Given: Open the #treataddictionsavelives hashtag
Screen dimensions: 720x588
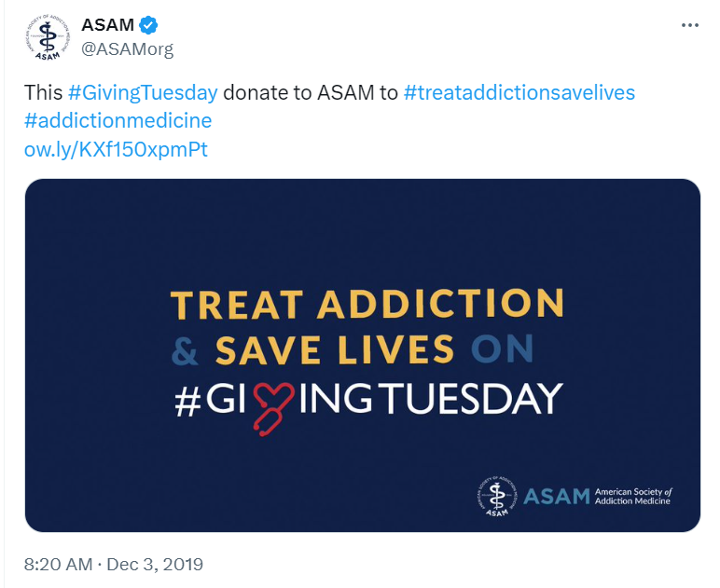Looking at the screenshot, I should 519,93.
